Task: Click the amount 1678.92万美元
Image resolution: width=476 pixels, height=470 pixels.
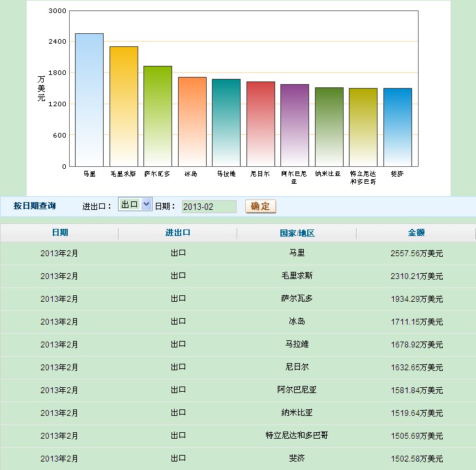Action: coord(417,344)
